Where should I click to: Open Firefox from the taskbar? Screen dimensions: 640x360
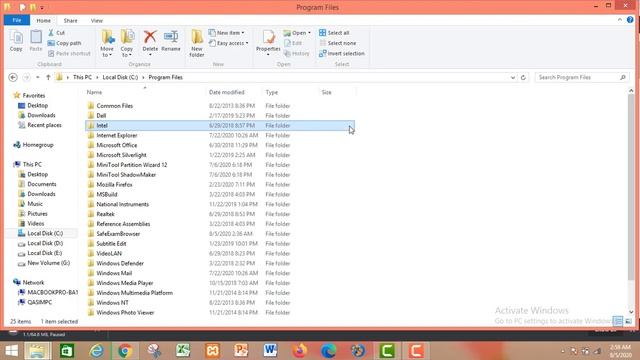[300, 351]
